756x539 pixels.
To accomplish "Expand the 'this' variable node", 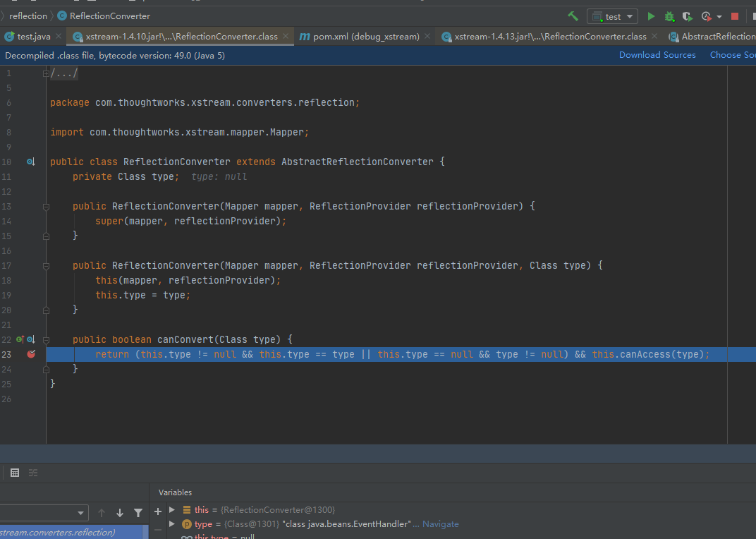I will click(x=172, y=510).
